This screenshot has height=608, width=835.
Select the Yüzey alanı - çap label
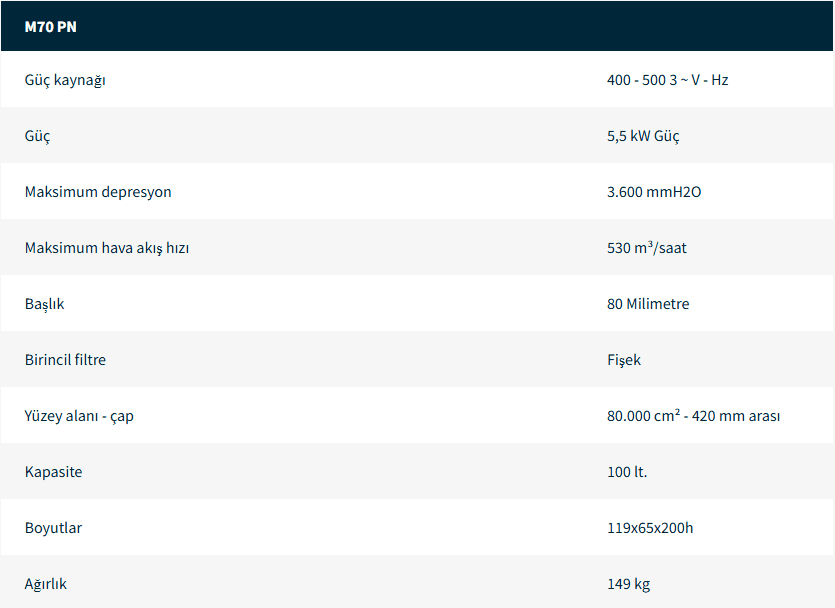[79, 416]
